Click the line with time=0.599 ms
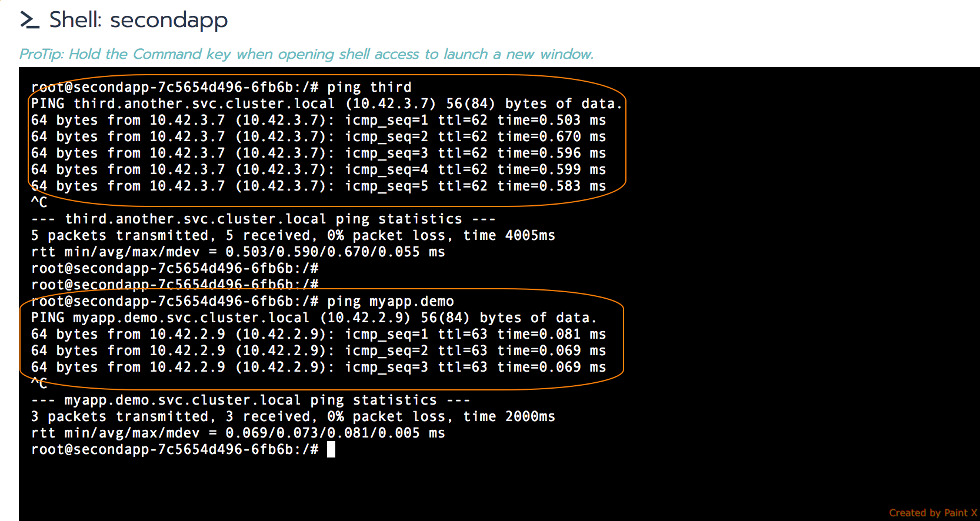980x521 pixels. (318, 169)
